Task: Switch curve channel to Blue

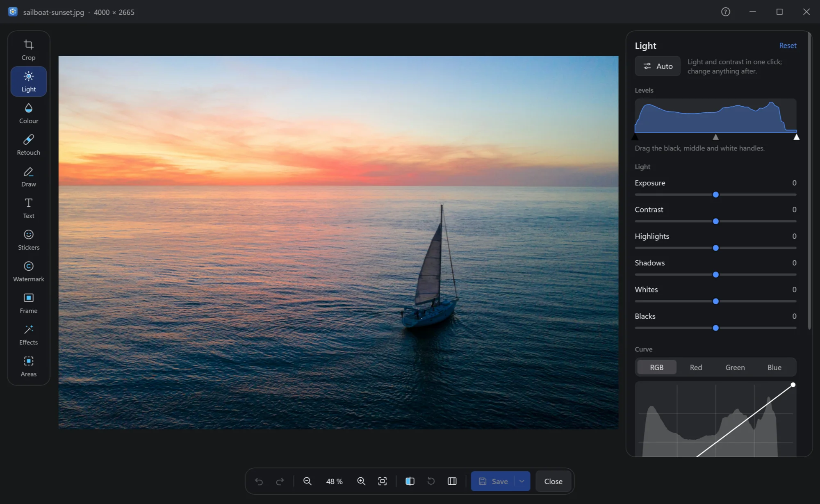Action: [x=774, y=367]
